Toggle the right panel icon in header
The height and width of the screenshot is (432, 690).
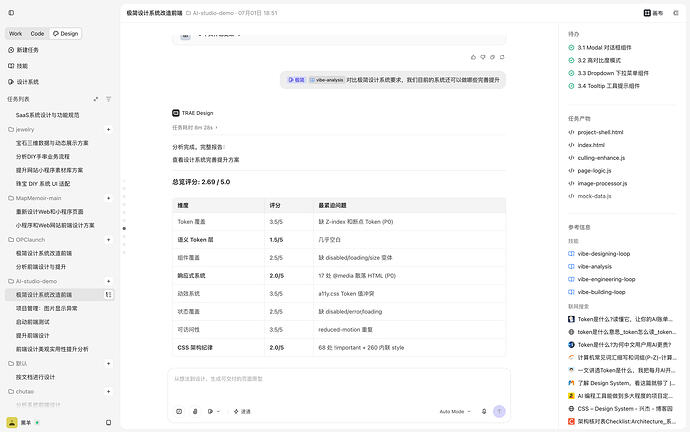(676, 13)
